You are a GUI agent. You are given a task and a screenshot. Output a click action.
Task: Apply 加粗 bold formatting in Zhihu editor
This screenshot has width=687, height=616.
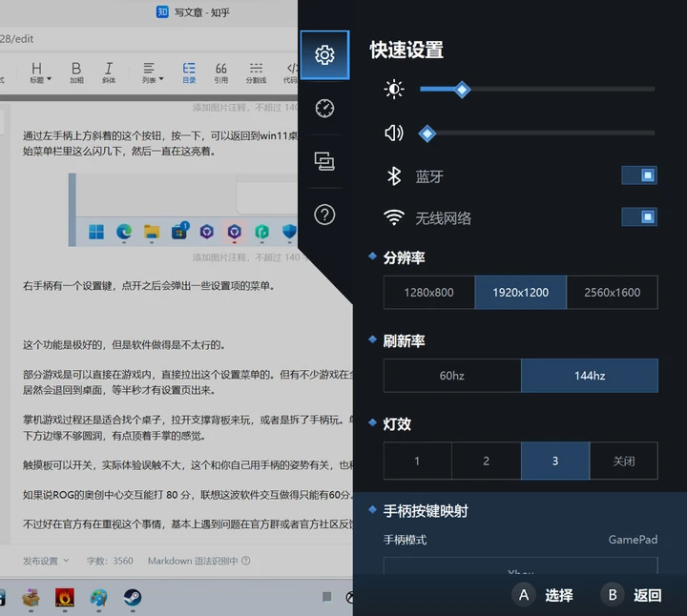tap(76, 72)
